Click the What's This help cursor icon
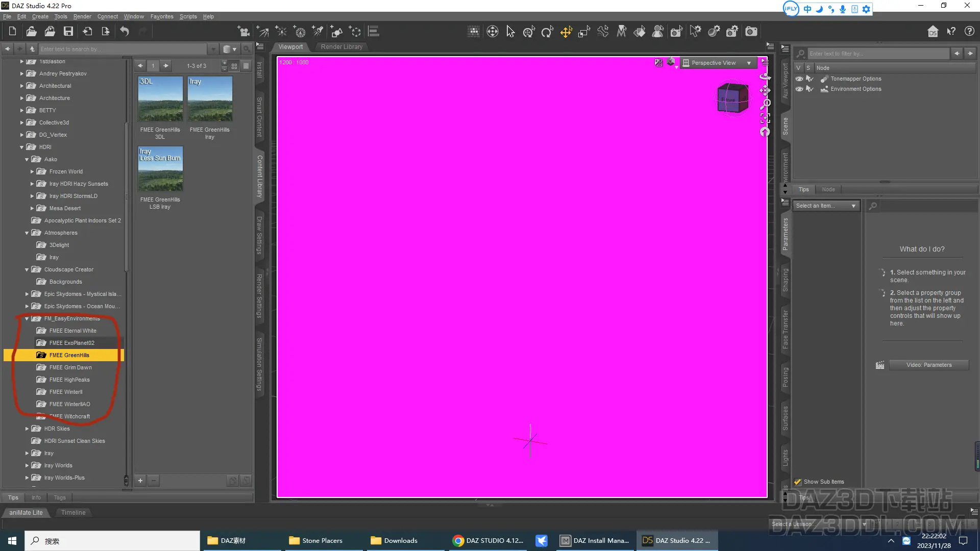980x551 pixels. (951, 32)
